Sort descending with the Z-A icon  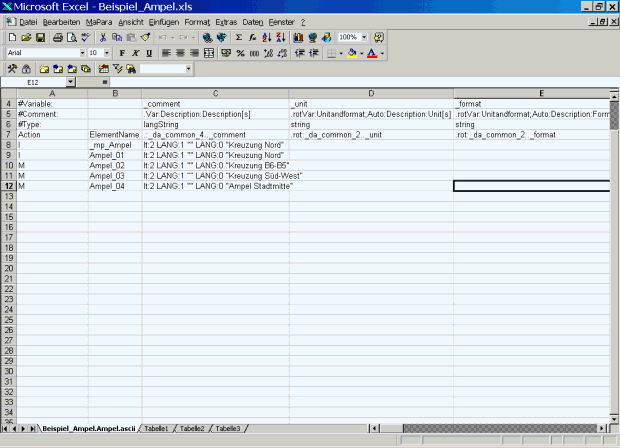click(281, 38)
